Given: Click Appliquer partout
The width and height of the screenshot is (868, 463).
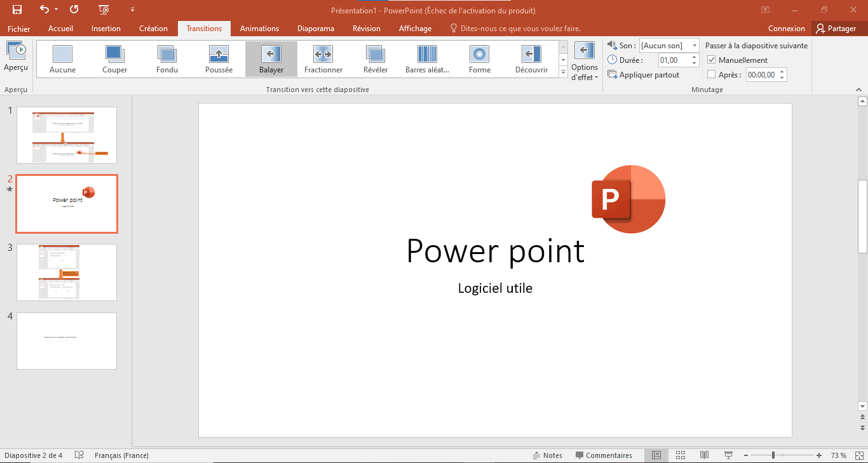Looking at the screenshot, I should [x=644, y=75].
